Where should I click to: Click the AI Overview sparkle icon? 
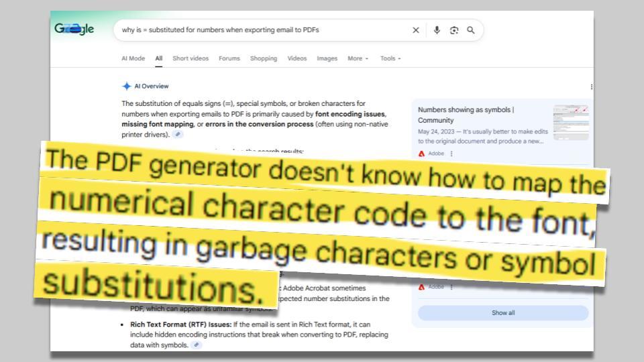[x=126, y=86]
